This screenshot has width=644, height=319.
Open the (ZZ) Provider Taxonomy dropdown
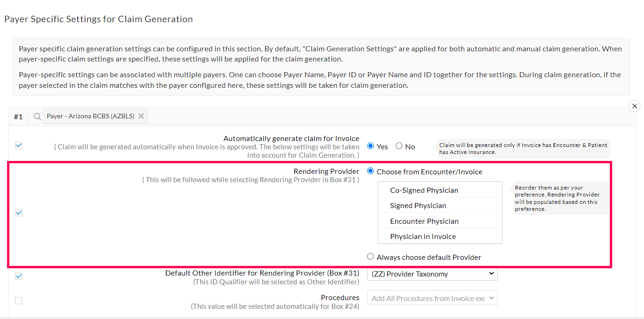point(432,274)
